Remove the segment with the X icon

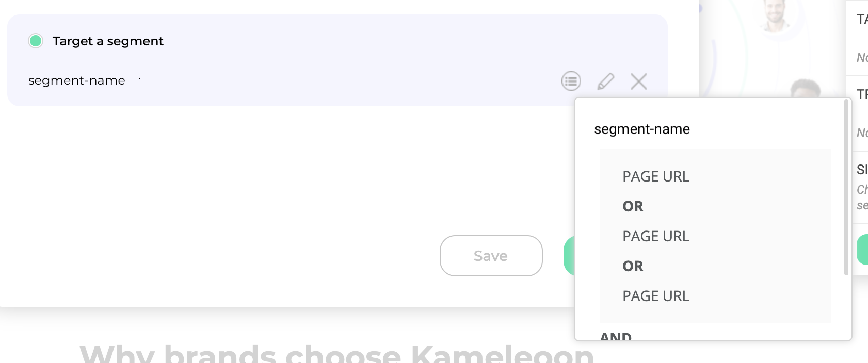(639, 81)
